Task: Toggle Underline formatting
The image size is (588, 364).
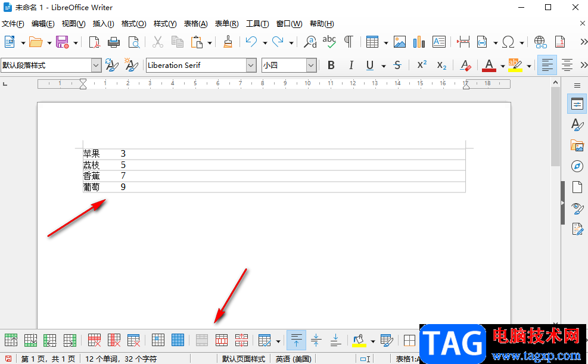Action: (370, 65)
